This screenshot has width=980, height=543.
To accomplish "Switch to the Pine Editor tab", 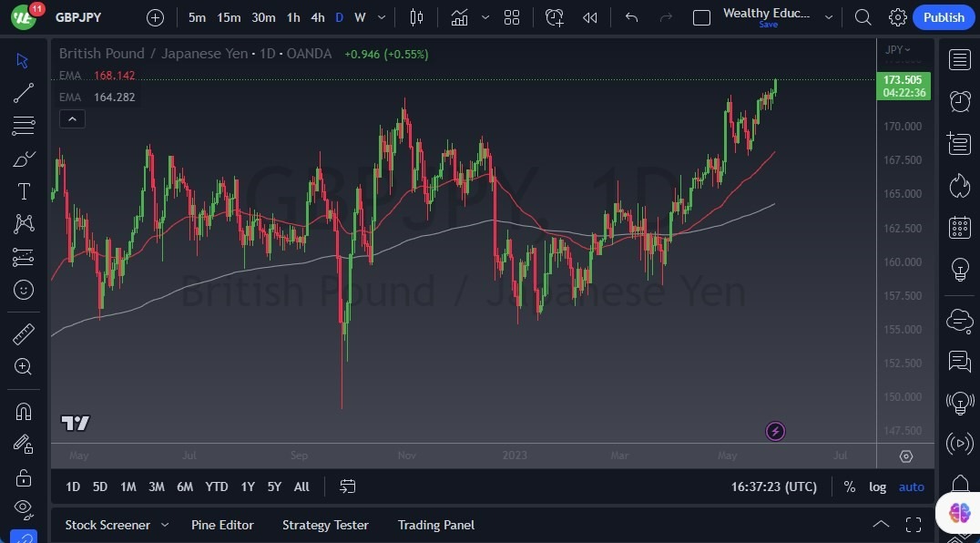I will click(222, 525).
